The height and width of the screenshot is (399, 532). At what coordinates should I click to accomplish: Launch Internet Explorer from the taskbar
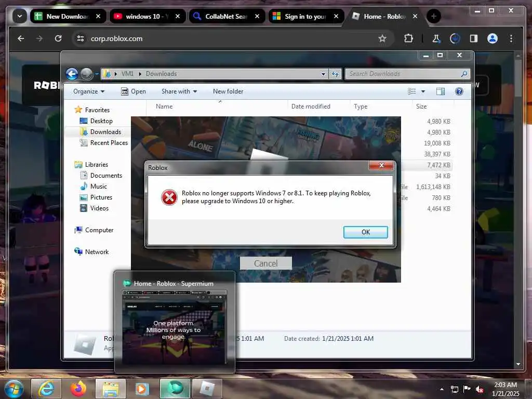pyautogui.click(x=46, y=389)
